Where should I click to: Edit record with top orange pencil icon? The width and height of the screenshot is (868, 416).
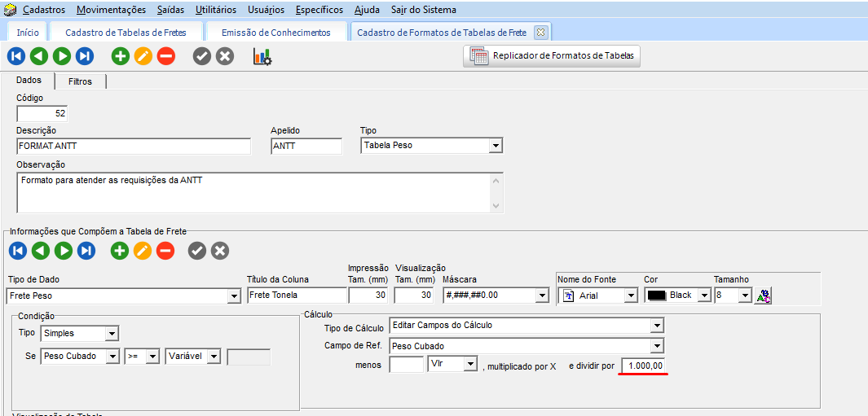(x=143, y=56)
